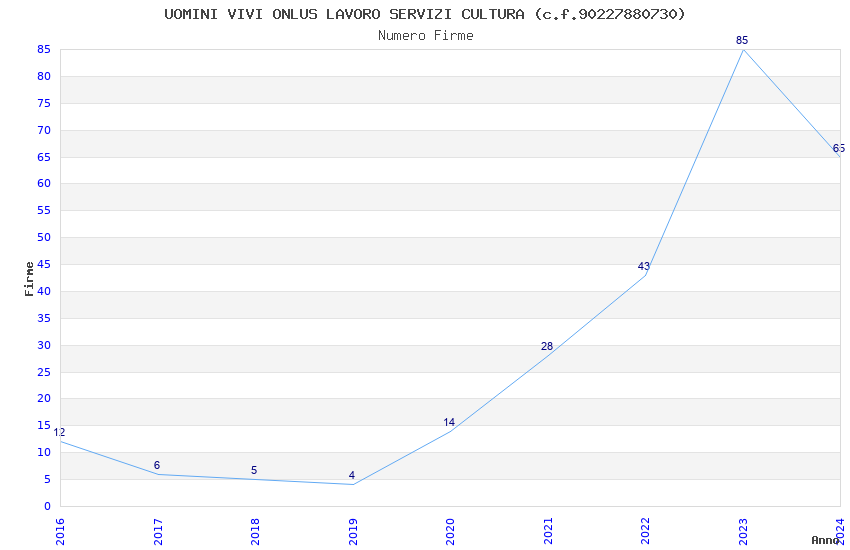850x550 pixels.
Task: Click y-axis tick value 35
Action: [x=44, y=318]
